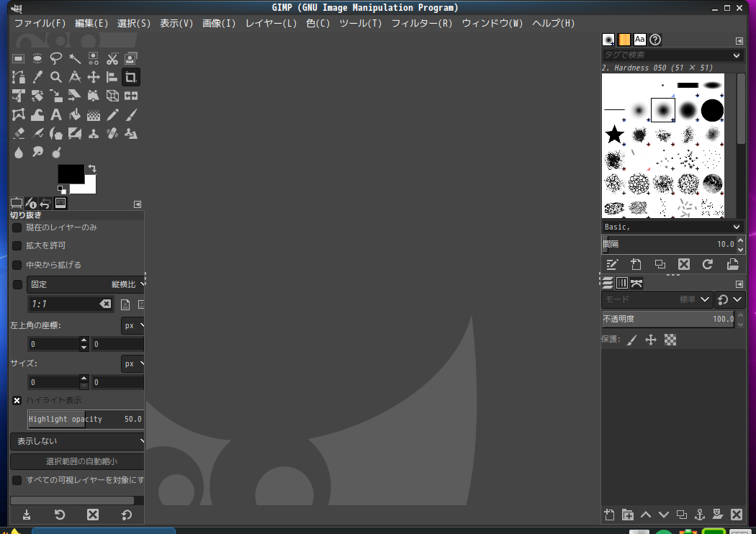Open 色(C) menu
This screenshot has height=534, width=756.
[x=318, y=23]
